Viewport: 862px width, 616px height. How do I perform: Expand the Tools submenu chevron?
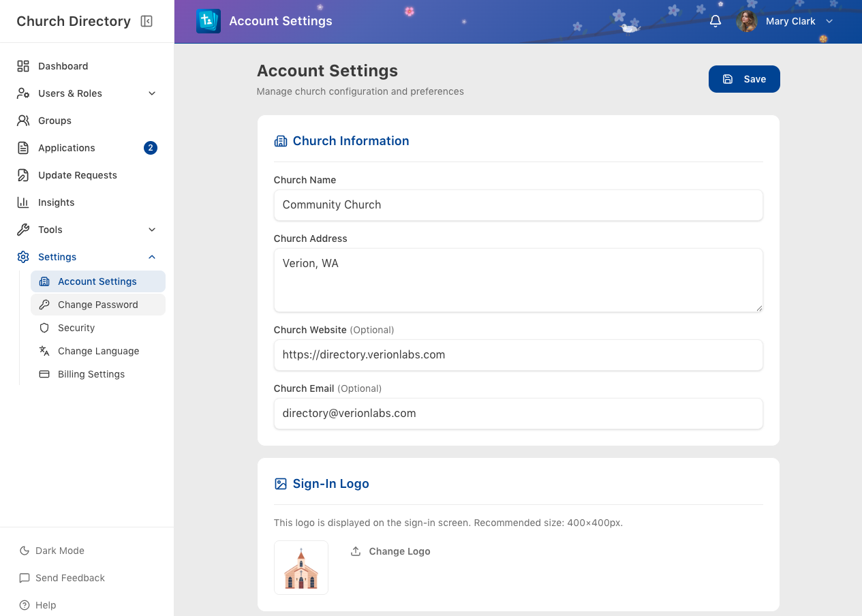[x=152, y=230]
